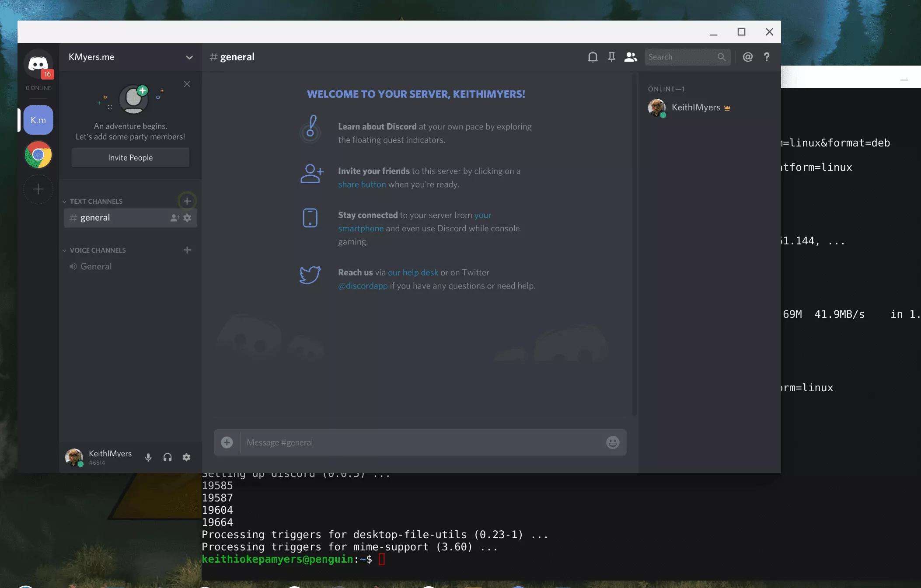The image size is (921, 588).
Task: Open recent mentions @ icon
Action: point(747,57)
